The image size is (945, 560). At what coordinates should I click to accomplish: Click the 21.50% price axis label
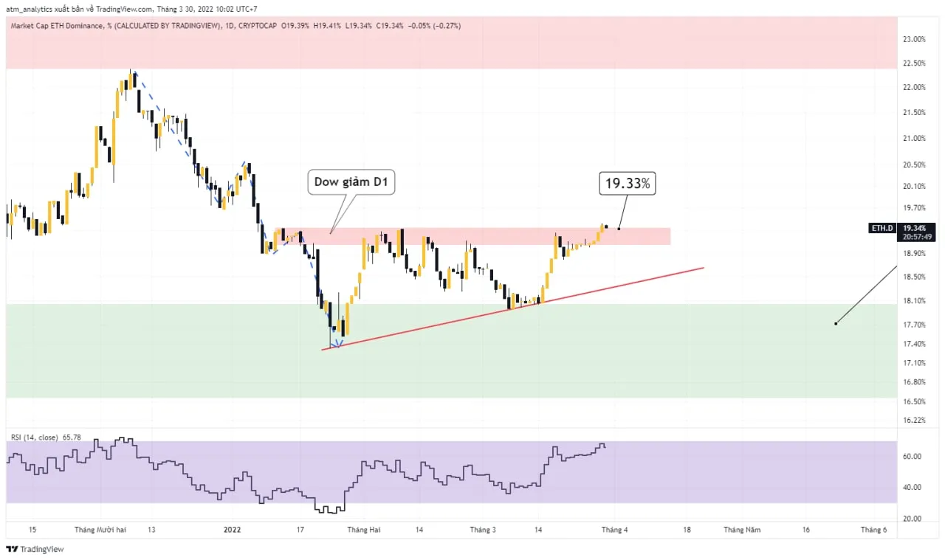point(914,112)
